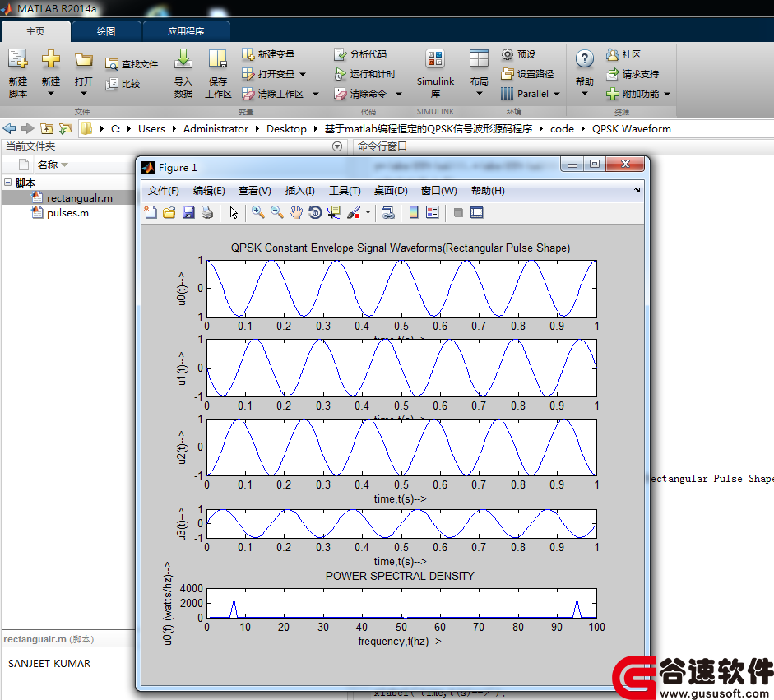Click New Figure icon in Figure 1 toolbar
This screenshot has height=700, width=774.
point(151,213)
